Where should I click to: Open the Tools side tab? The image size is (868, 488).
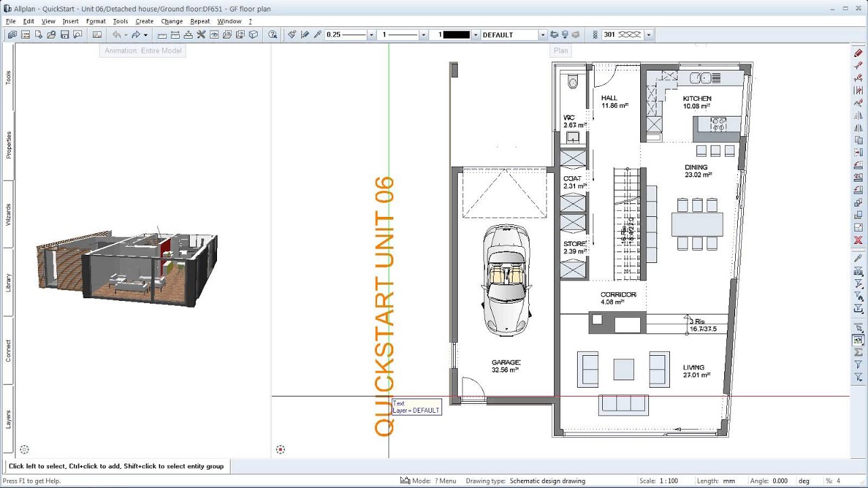point(8,77)
